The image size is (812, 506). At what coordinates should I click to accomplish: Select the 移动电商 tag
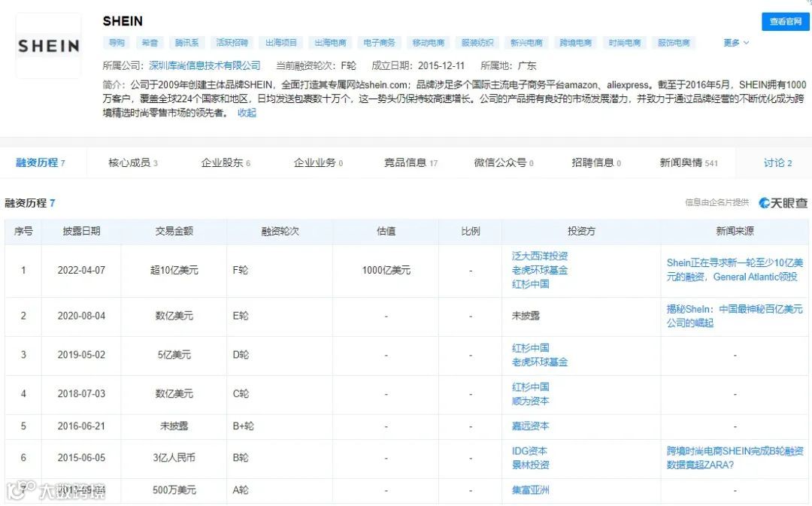tap(429, 42)
